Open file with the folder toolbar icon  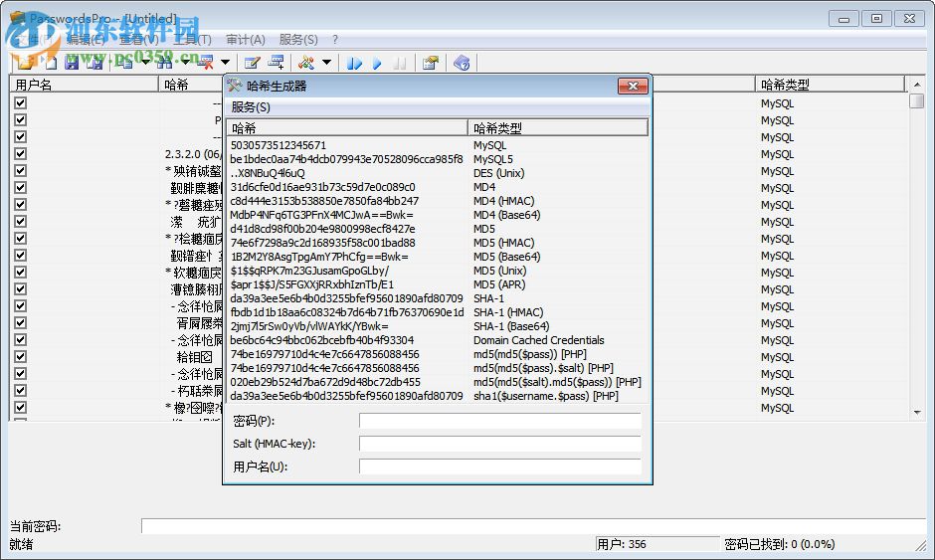[26, 62]
